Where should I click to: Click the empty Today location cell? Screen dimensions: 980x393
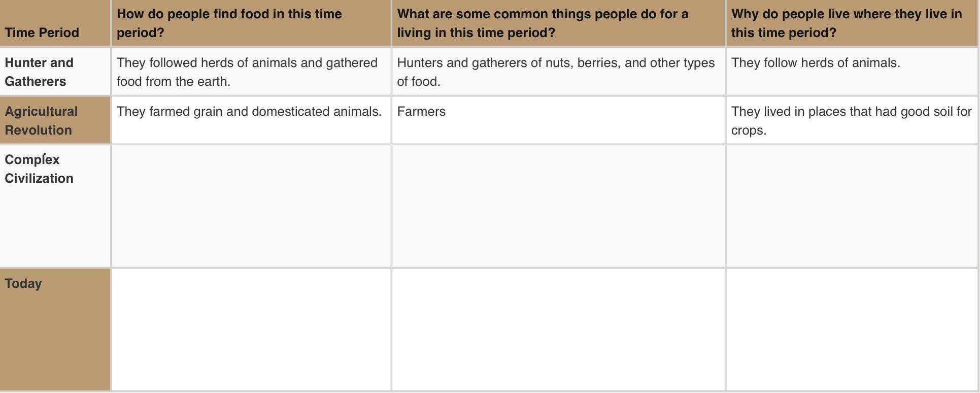click(x=852, y=330)
